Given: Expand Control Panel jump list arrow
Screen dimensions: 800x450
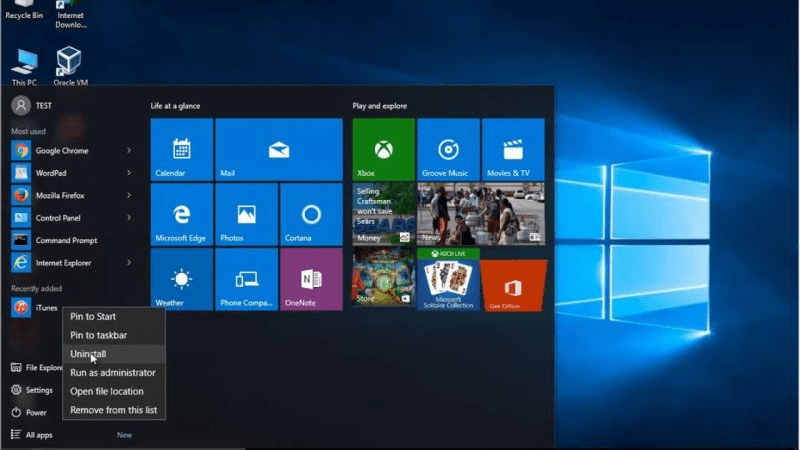Looking at the screenshot, I should (129, 217).
